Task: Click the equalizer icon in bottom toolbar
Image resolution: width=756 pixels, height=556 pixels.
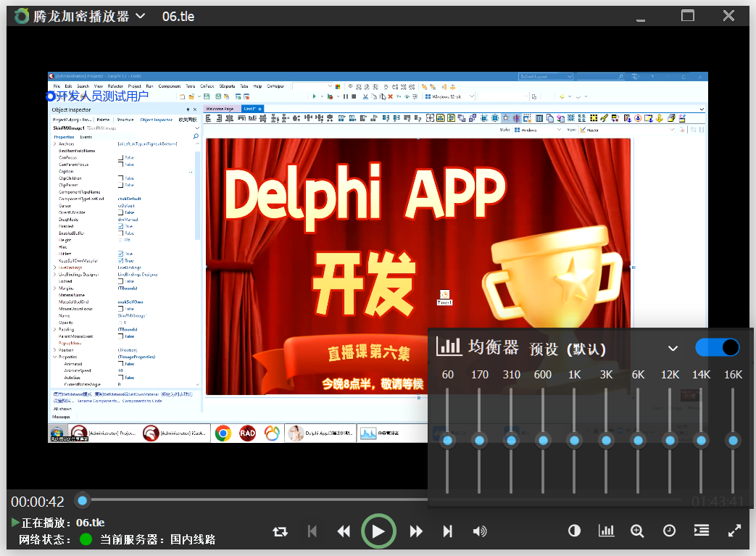Action: (x=606, y=531)
